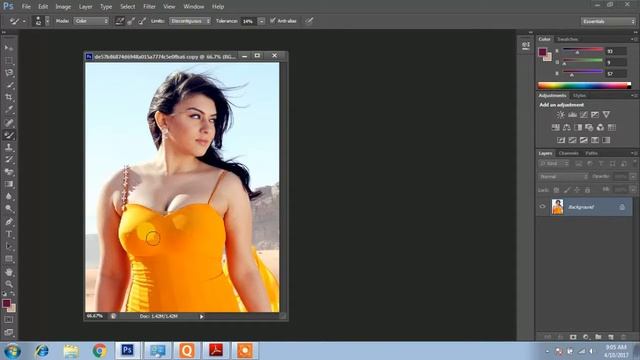Select the Clone Stamp tool

(x=9, y=147)
